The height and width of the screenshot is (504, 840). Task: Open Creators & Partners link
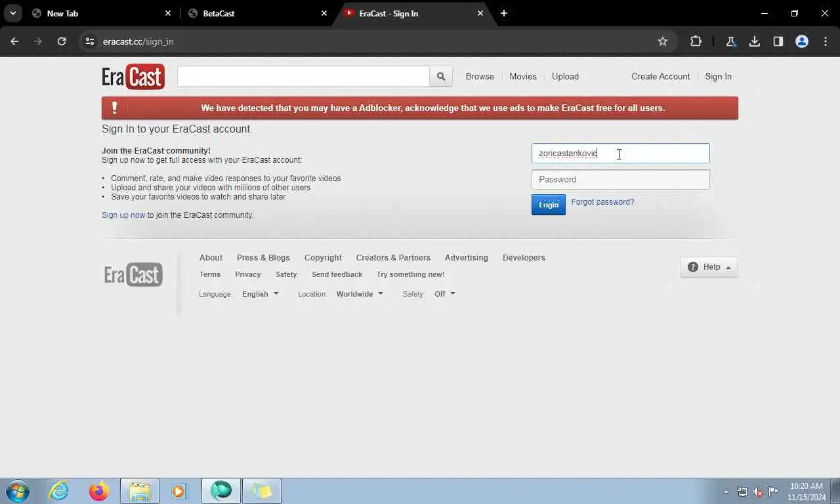(393, 258)
